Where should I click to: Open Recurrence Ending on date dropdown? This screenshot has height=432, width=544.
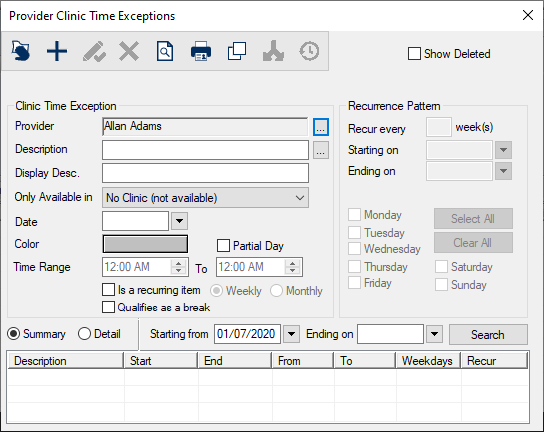point(503,171)
